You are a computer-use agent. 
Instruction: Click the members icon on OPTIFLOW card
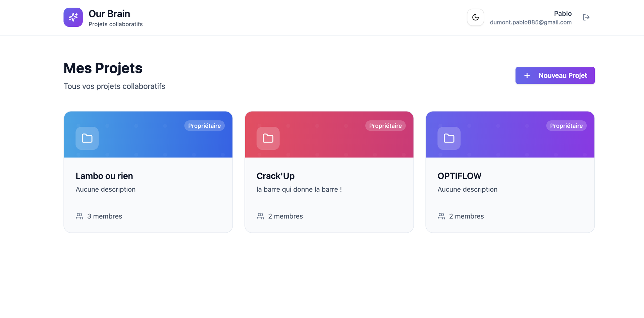[x=441, y=216]
